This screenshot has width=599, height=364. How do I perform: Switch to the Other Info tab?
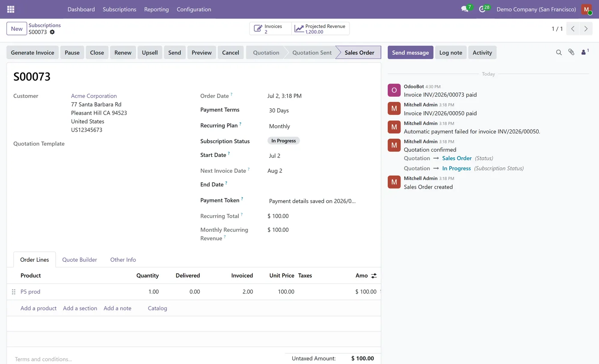[123, 260]
